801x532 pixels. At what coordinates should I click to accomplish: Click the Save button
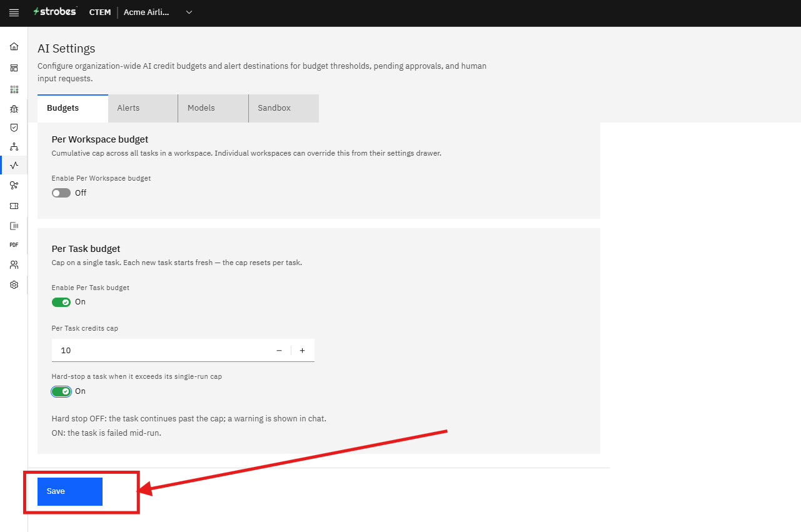click(70, 491)
